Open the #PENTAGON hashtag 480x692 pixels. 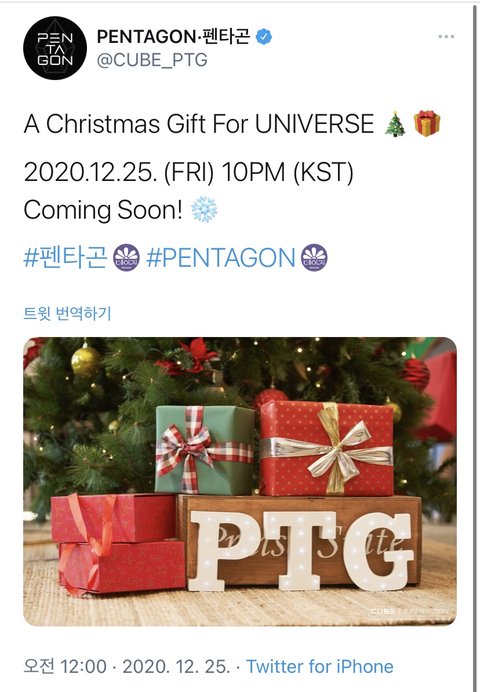pos(220,258)
